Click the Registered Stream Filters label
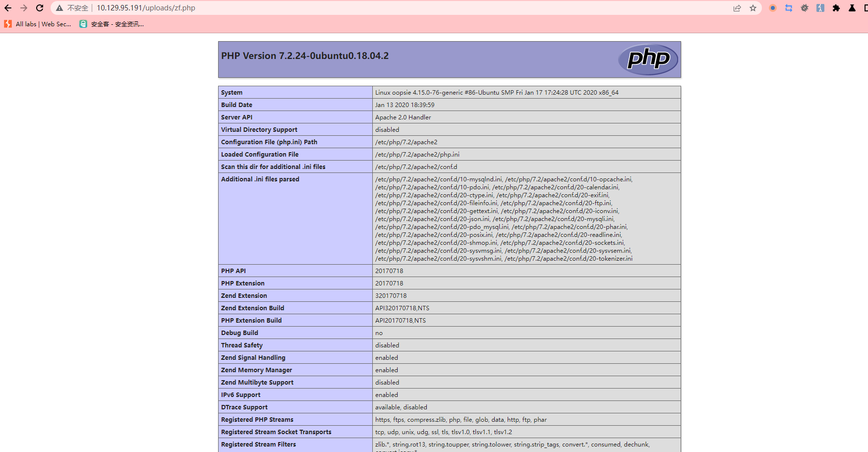This screenshot has width=868, height=452. [x=258, y=445]
